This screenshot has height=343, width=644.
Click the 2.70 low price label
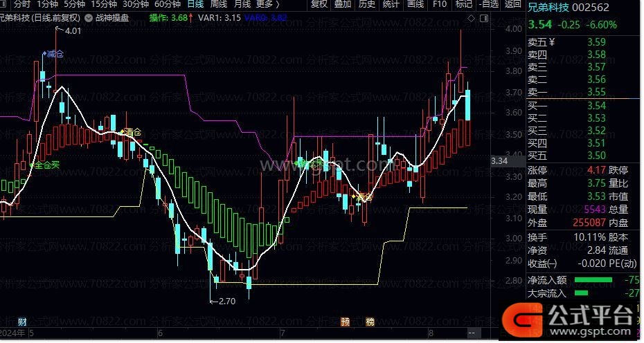click(x=226, y=301)
